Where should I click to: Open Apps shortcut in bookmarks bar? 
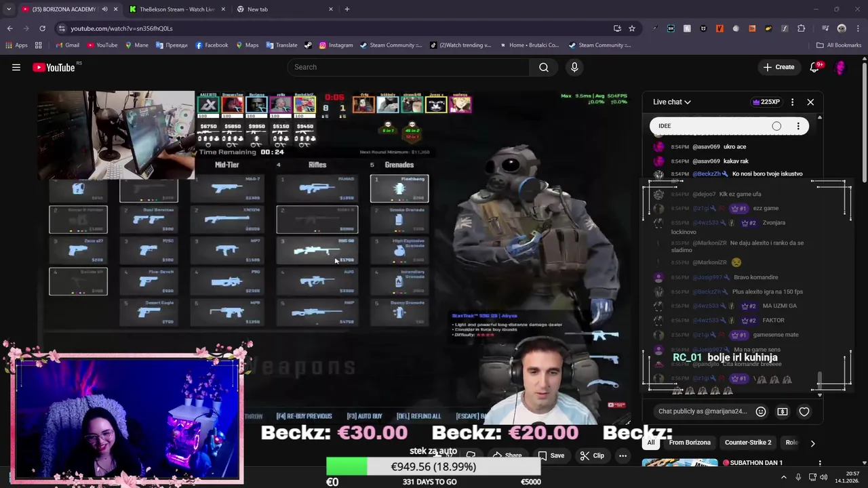click(x=16, y=45)
